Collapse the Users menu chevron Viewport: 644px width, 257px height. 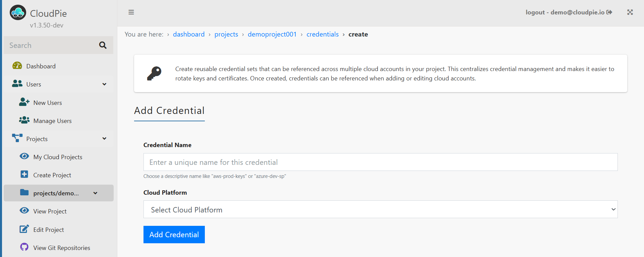click(x=104, y=84)
